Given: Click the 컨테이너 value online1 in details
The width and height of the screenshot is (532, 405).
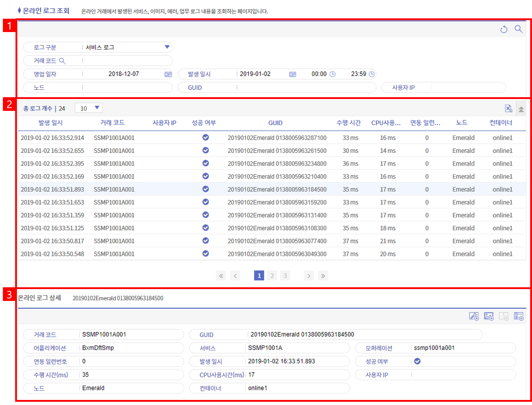Looking at the screenshot, I should pyautogui.click(x=258, y=388).
